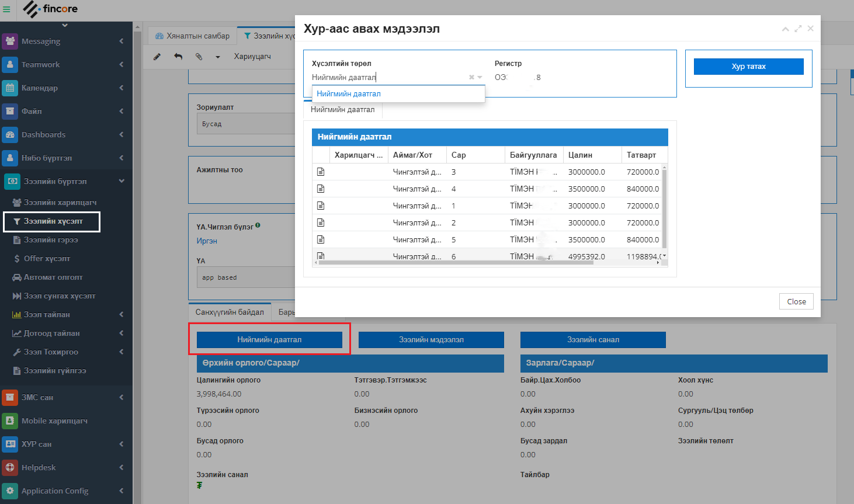Sort by the Цалин column header
Image resolution: width=854 pixels, height=504 pixels.
tap(592, 155)
